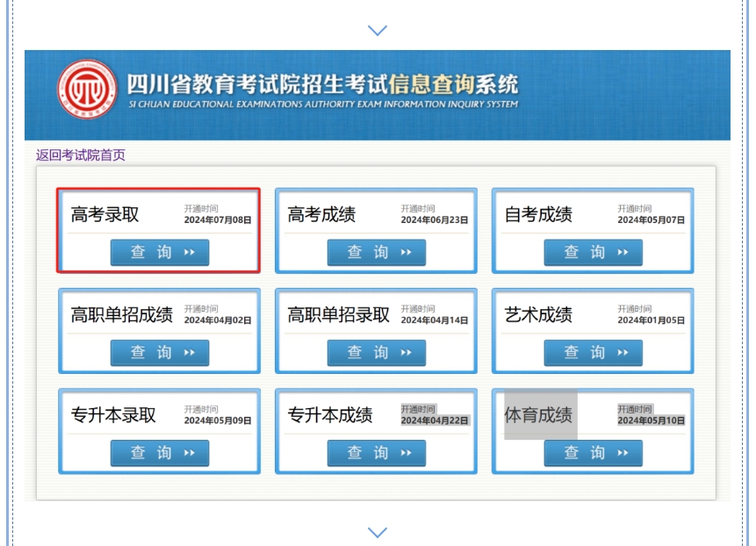Click 查询 button under 艺术成绩
The width and height of the screenshot is (756, 546).
593,353
